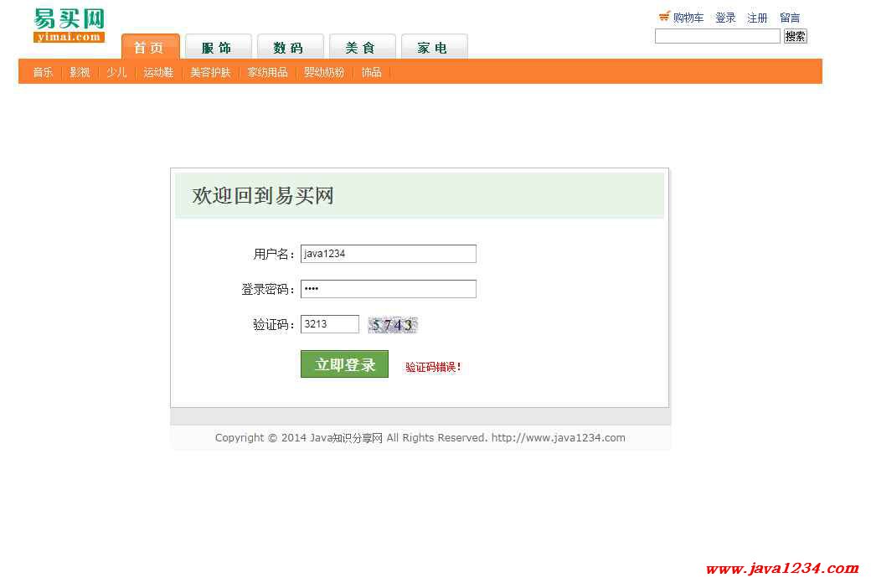
Task: Open the 首页 tab
Action: click(x=150, y=48)
